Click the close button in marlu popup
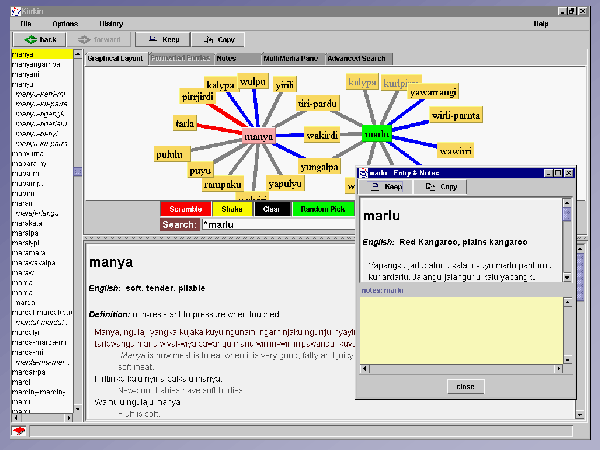The height and width of the screenshot is (450, 600). click(465, 386)
